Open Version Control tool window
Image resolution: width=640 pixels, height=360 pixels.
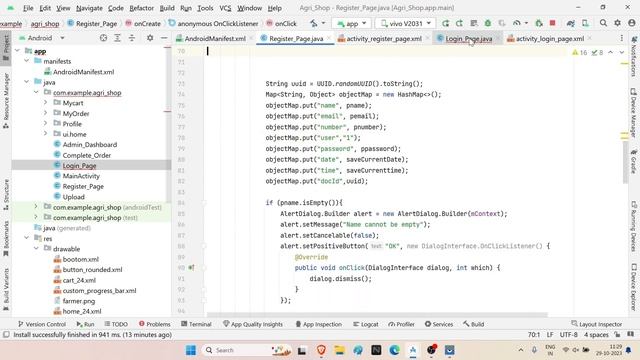point(42,324)
